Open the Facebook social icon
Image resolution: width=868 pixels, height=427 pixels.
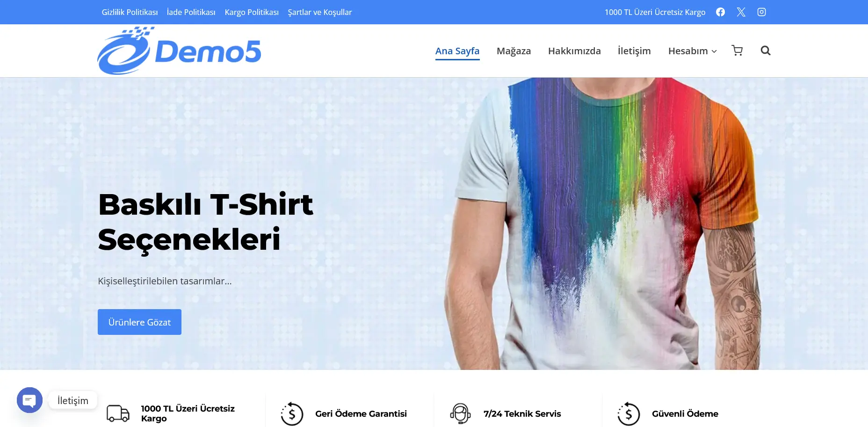pyautogui.click(x=720, y=12)
